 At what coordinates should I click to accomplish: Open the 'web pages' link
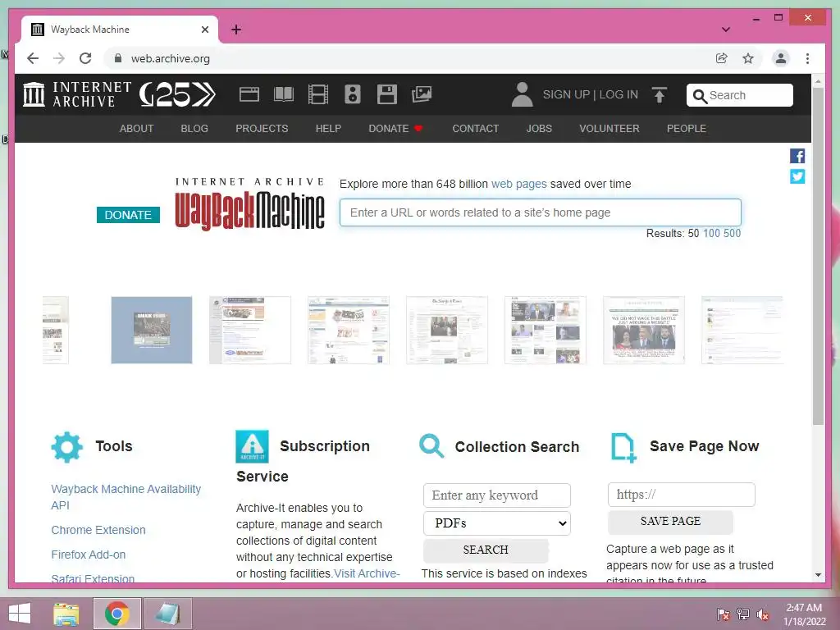point(519,184)
